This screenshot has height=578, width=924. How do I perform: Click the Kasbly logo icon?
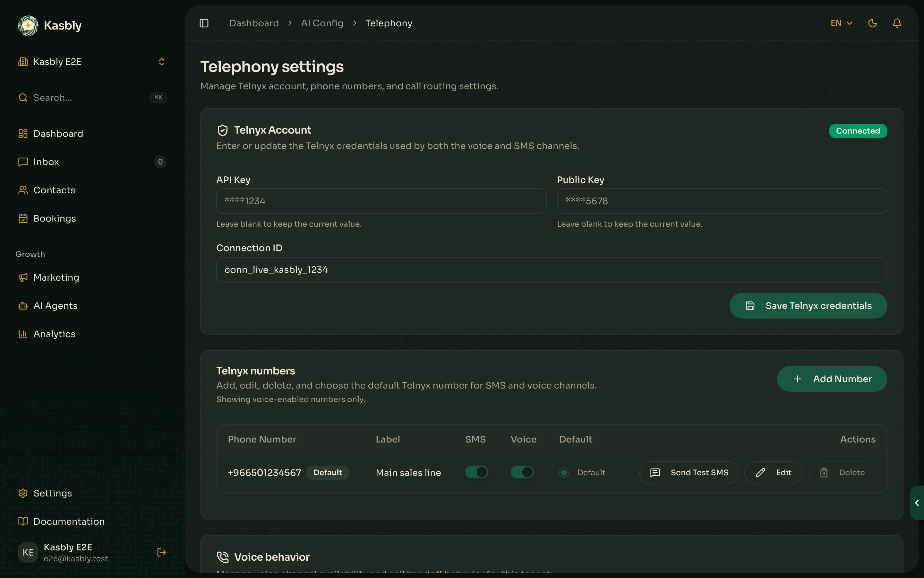(x=28, y=26)
